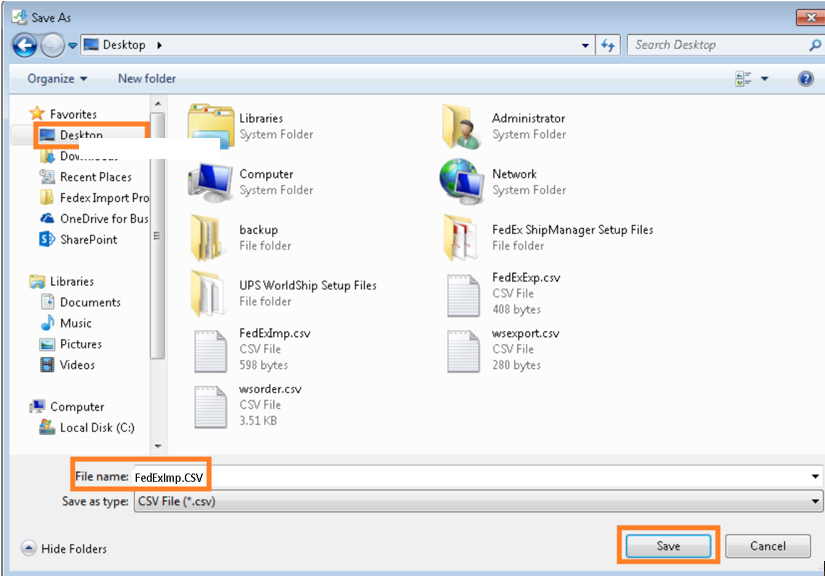Open the recent locations dropdown arrow
The height and width of the screenshot is (576, 825).
[72, 46]
